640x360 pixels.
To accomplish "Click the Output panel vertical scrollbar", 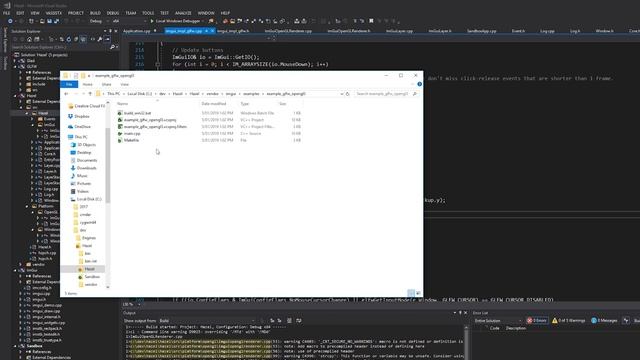I will point(466,342).
